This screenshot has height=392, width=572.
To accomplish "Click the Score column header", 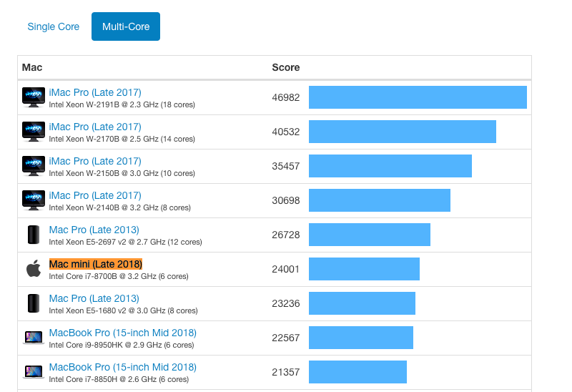I will click(x=285, y=67).
